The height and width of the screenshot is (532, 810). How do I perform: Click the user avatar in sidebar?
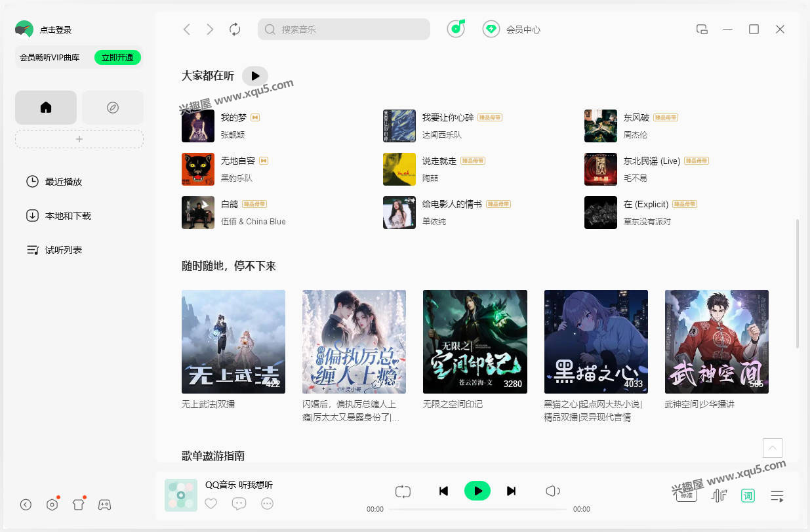point(24,29)
